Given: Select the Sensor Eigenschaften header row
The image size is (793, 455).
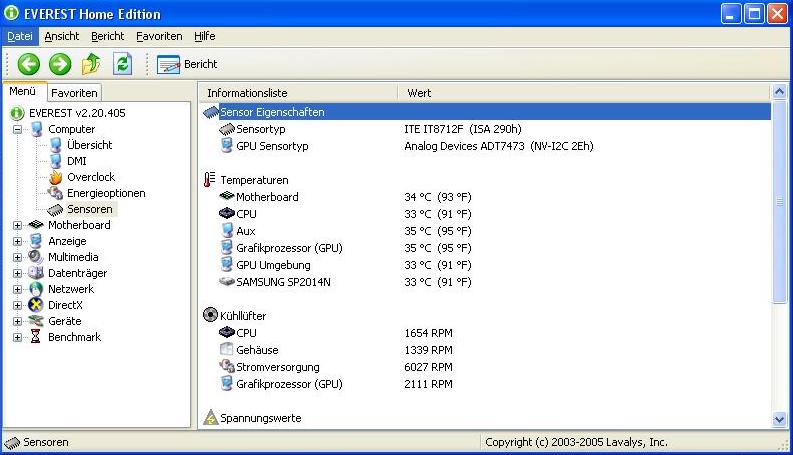Looking at the screenshot, I should pos(486,112).
